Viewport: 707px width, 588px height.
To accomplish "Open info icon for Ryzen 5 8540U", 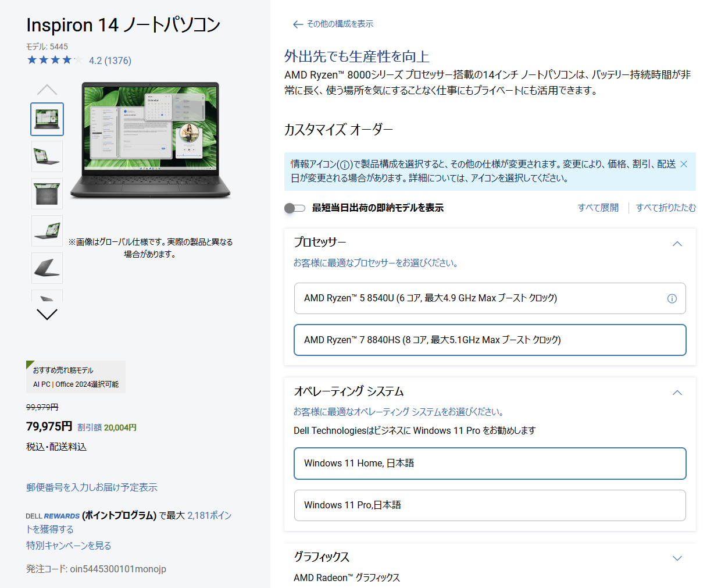I will (672, 298).
